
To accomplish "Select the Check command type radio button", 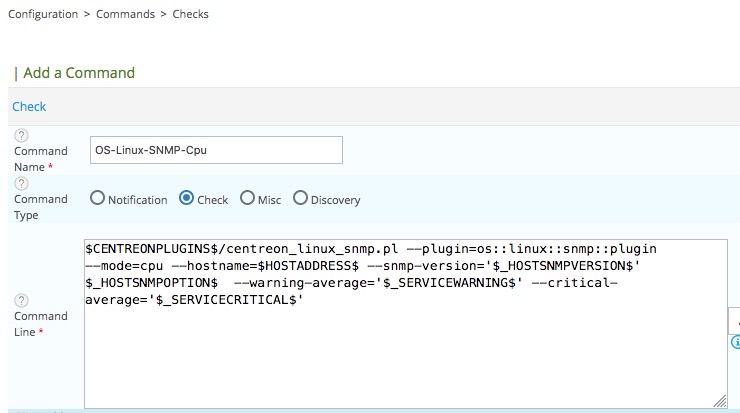I will click(186, 198).
